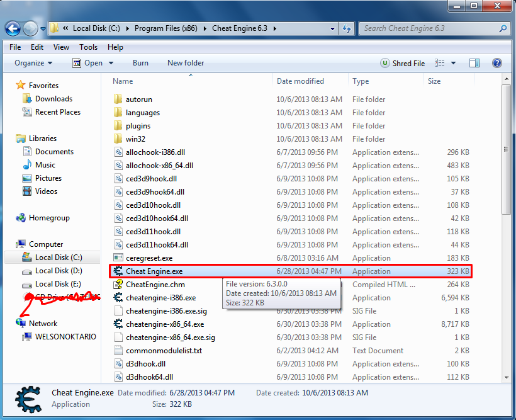Show the preview pane icon
This screenshot has width=516, height=420.
(474, 63)
